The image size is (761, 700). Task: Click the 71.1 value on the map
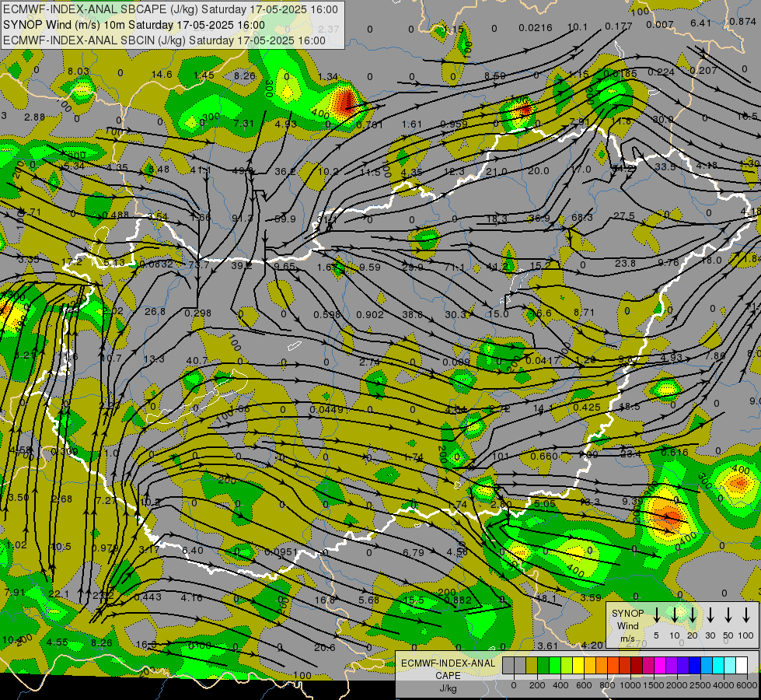point(454,268)
